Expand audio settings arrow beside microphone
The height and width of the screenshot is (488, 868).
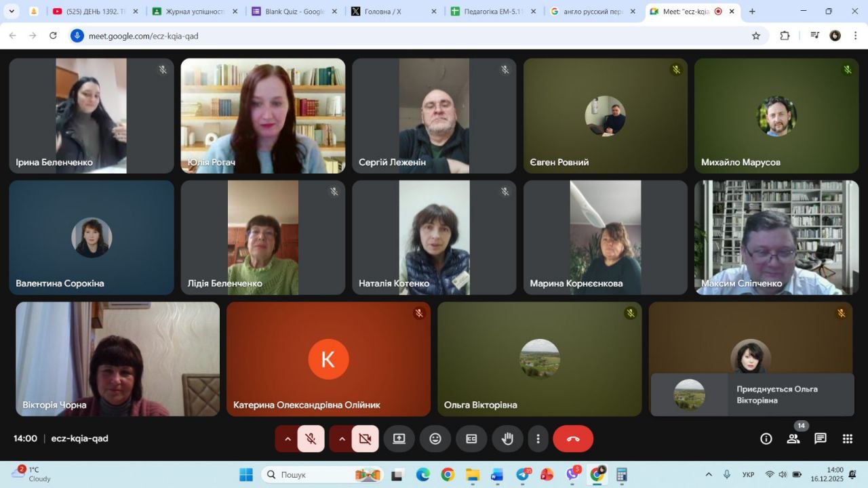point(288,439)
